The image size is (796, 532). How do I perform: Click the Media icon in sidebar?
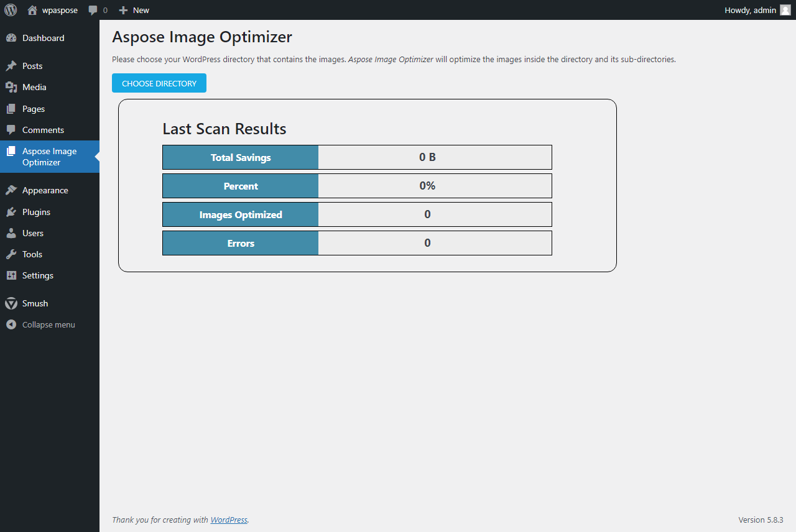11,87
